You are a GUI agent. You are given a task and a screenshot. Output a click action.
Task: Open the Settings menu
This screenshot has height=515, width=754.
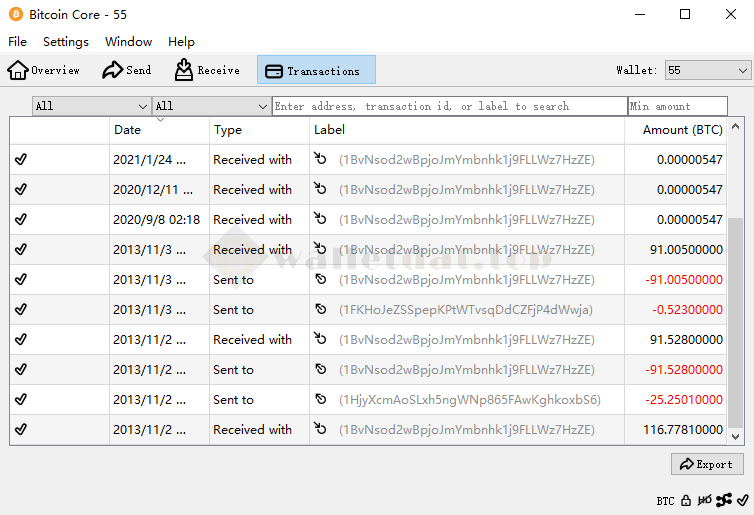point(66,42)
